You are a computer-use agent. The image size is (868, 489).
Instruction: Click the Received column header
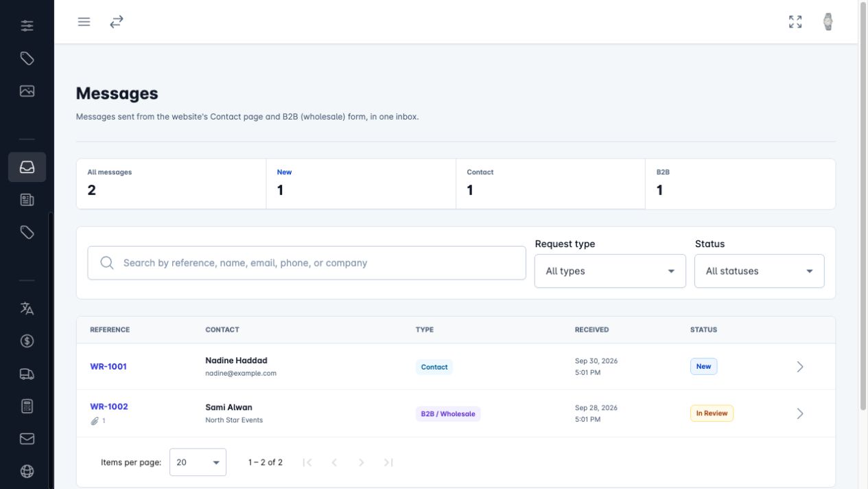point(591,330)
